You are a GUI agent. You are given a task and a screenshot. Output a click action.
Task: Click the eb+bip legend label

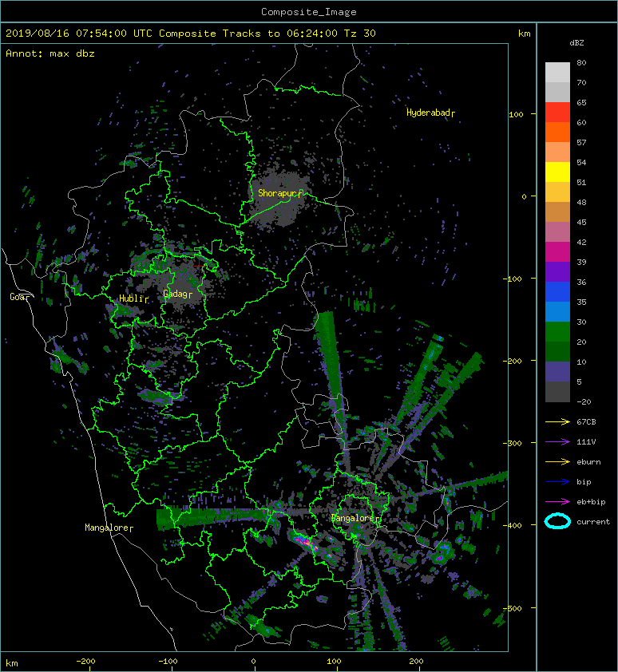(x=591, y=502)
